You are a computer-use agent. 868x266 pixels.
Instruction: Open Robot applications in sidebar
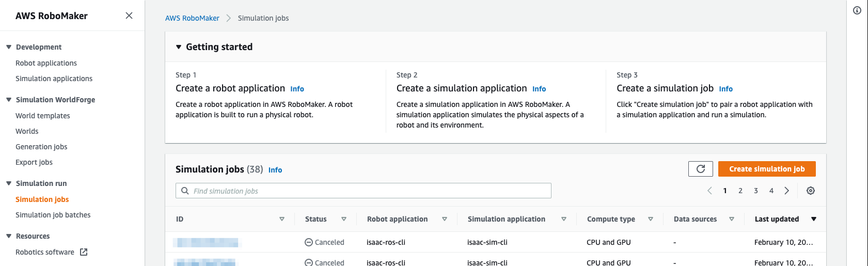click(46, 63)
